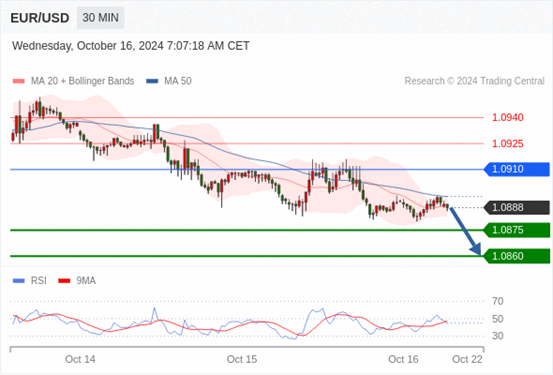Click the Oct 16 date axis label
This screenshot has width=553, height=375.
(x=403, y=359)
